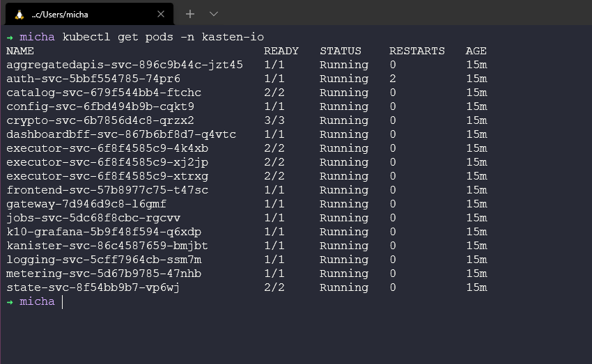592x364 pixels.
Task: Open a new tab with plus button
Action: click(190, 14)
